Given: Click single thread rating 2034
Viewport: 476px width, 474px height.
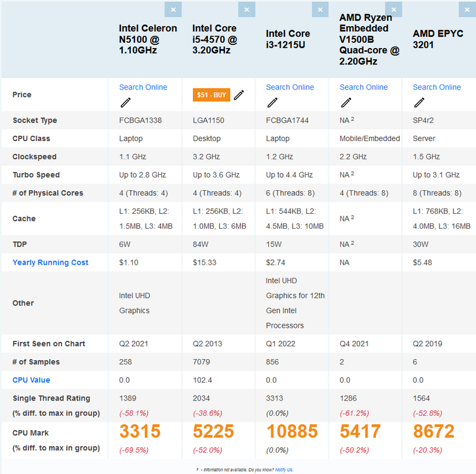Looking at the screenshot, I should pos(201,398).
